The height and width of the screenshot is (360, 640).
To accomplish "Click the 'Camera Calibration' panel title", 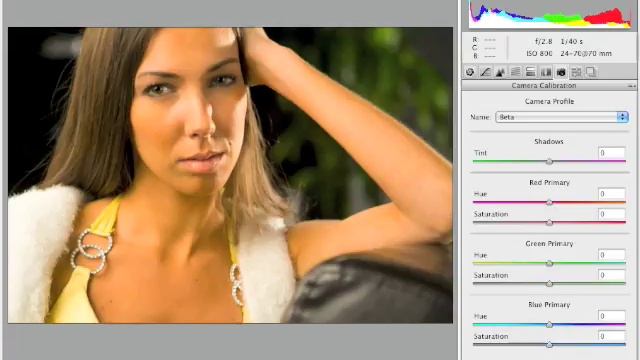I will point(544,86).
